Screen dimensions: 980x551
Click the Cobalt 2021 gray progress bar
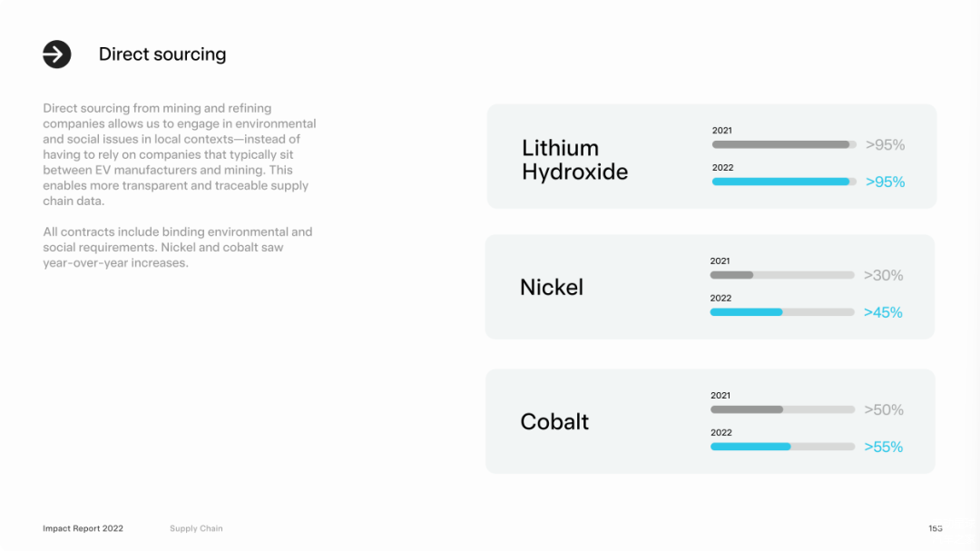(782, 409)
